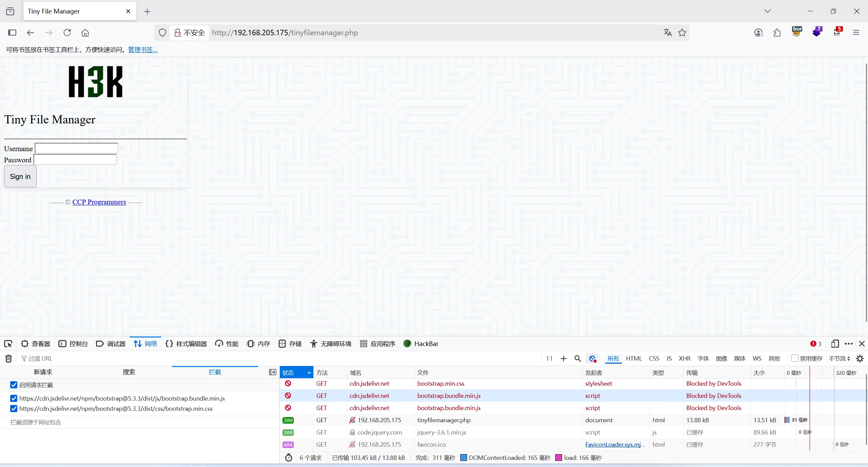Open the throttling dropdown
868x467 pixels.
pyautogui.click(x=839, y=358)
